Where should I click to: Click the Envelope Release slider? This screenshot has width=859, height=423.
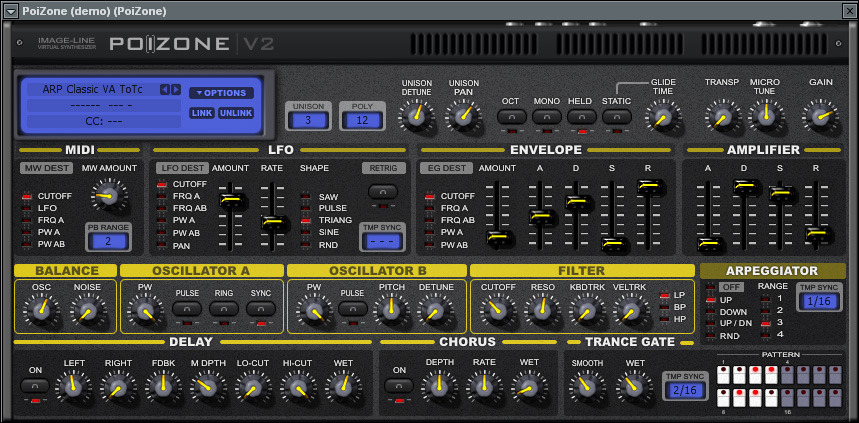pyautogui.click(x=649, y=187)
